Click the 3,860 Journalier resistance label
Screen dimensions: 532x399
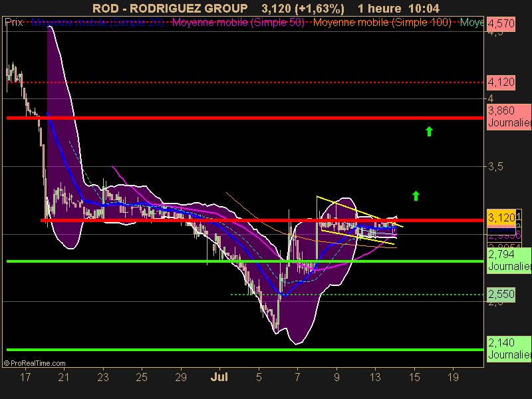click(509, 117)
